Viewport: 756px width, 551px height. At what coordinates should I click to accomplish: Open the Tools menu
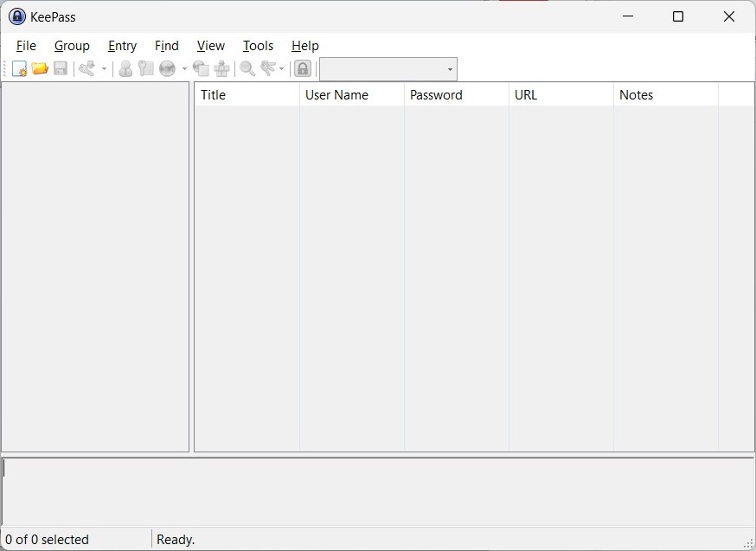(258, 46)
